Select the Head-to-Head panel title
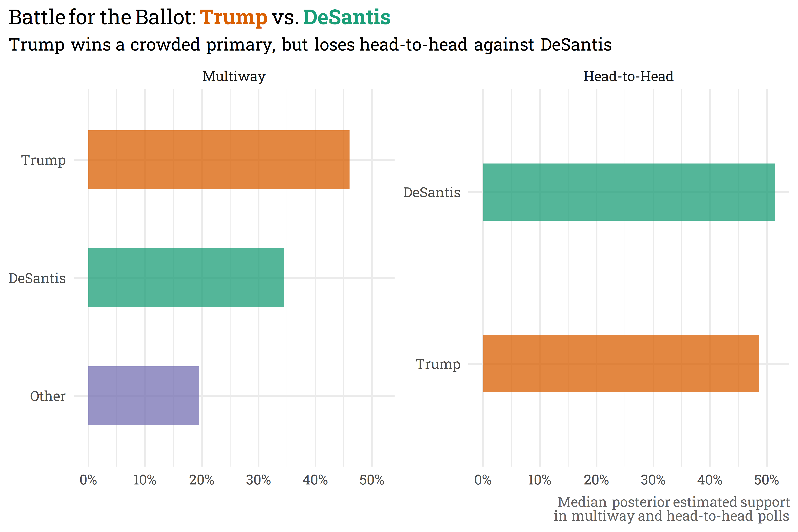Viewport: 798px width, 532px height. 628,76
